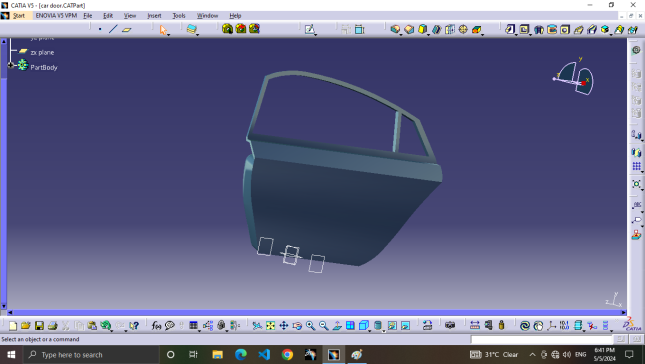
Task: Select the Point tool in top toolbar
Action: click(x=100, y=29)
